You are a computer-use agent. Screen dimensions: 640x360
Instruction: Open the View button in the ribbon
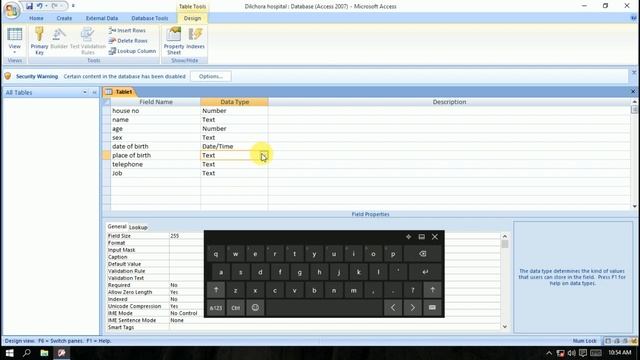click(x=15, y=41)
